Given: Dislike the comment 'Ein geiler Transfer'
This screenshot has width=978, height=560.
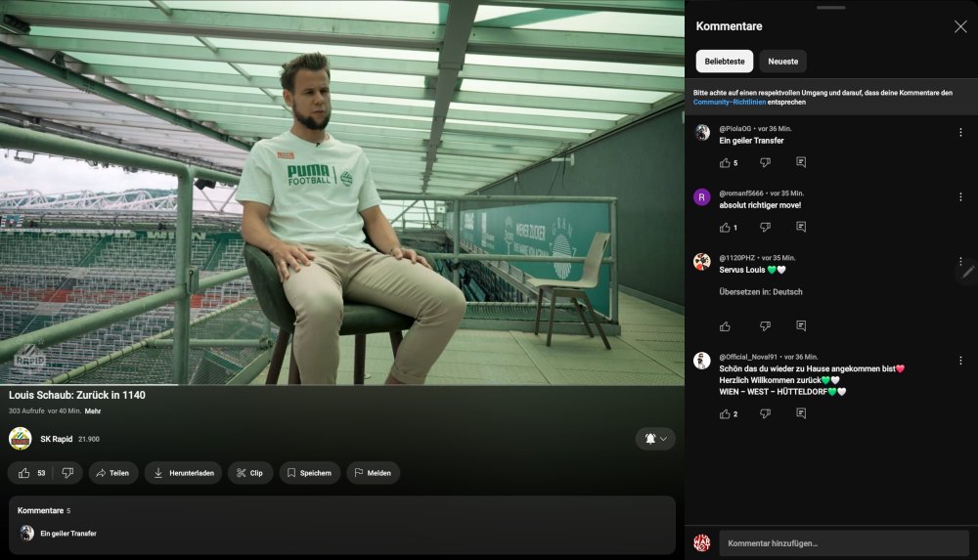Looking at the screenshot, I should 766,163.
